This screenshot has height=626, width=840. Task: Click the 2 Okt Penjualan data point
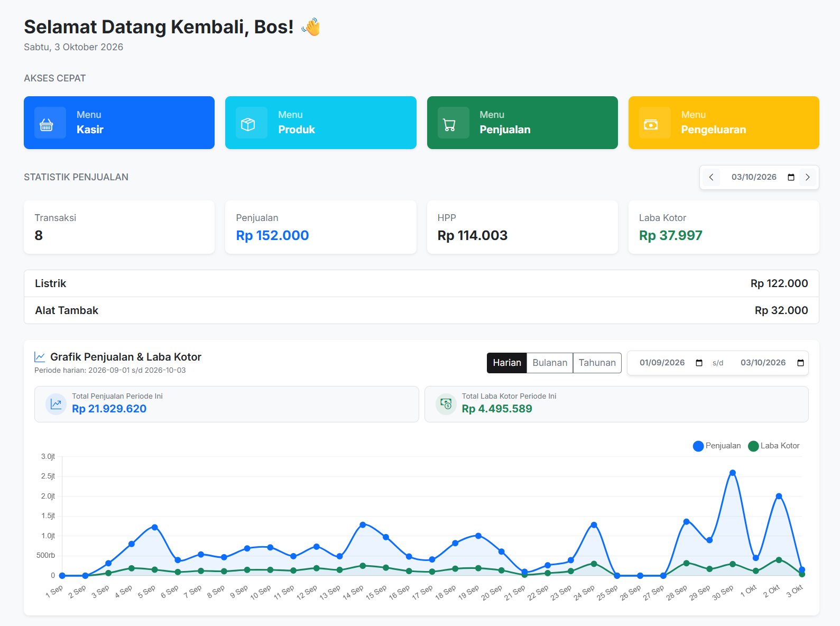[779, 496]
